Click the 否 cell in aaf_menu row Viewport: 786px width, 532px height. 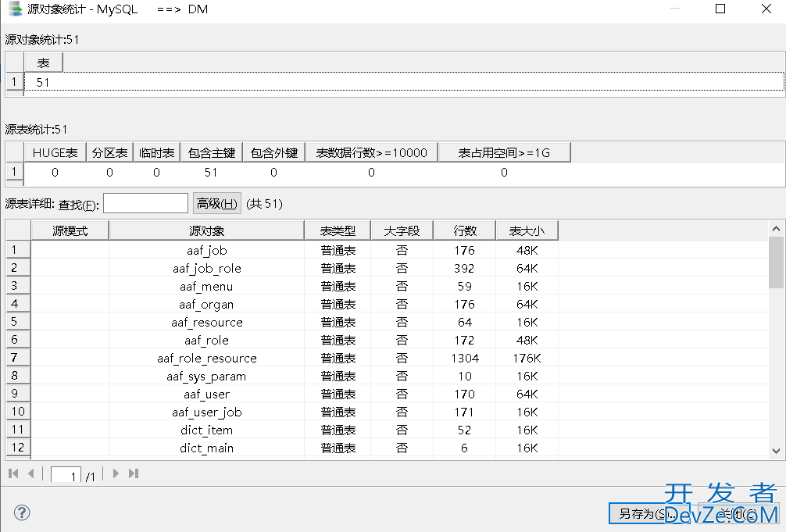(402, 286)
